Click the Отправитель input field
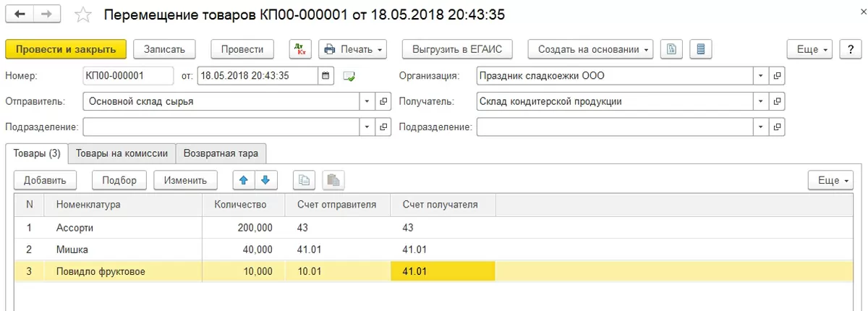 pos(221,101)
